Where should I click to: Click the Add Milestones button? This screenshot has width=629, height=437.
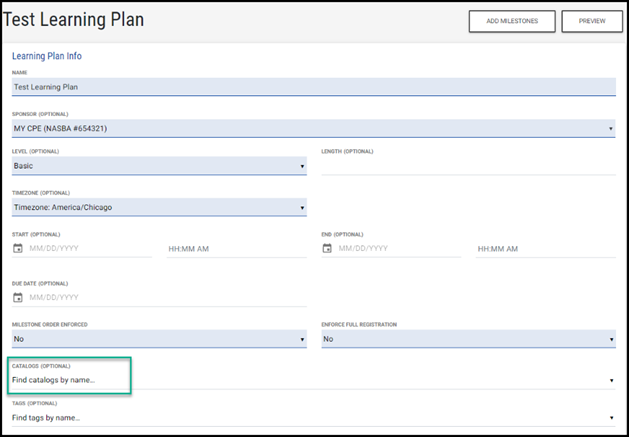[x=512, y=21]
